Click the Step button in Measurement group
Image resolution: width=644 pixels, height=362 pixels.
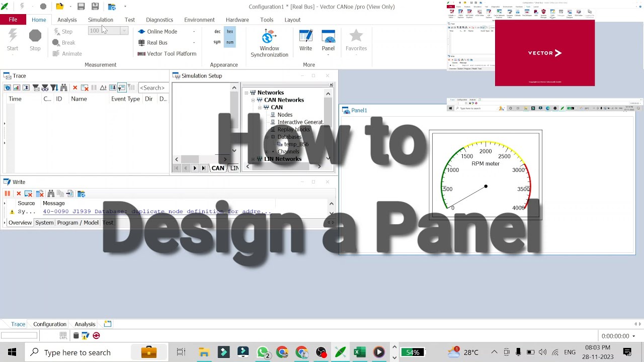[x=63, y=32]
